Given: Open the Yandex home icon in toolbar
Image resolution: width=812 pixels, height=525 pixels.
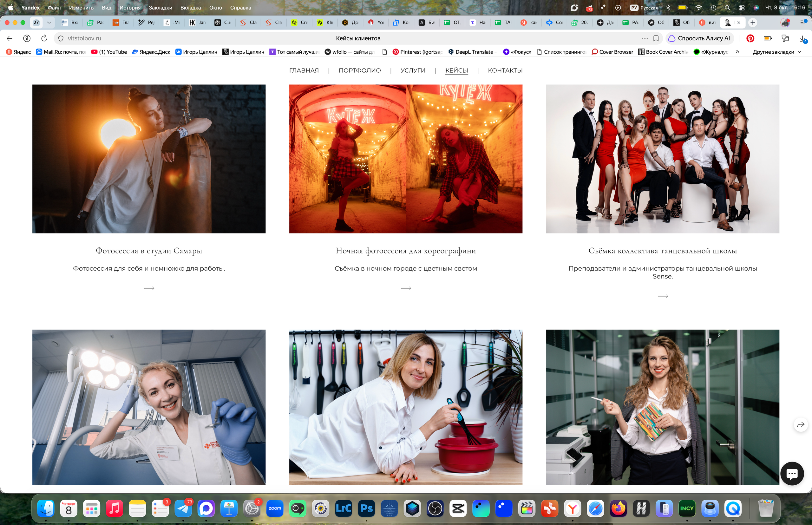Looking at the screenshot, I should (27, 38).
